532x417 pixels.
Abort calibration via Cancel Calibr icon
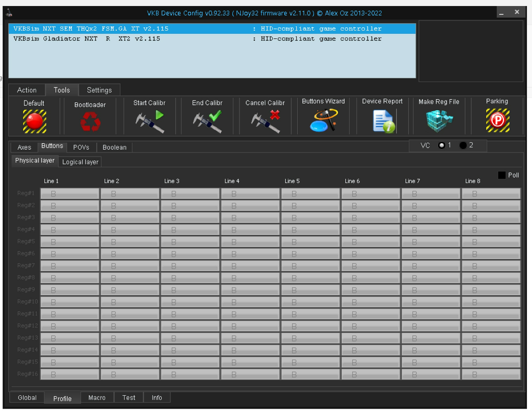pos(265,121)
